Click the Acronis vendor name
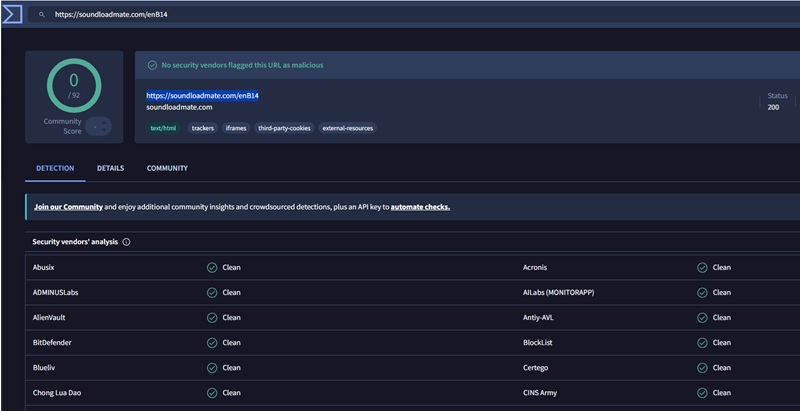The image size is (800, 411). (x=535, y=268)
